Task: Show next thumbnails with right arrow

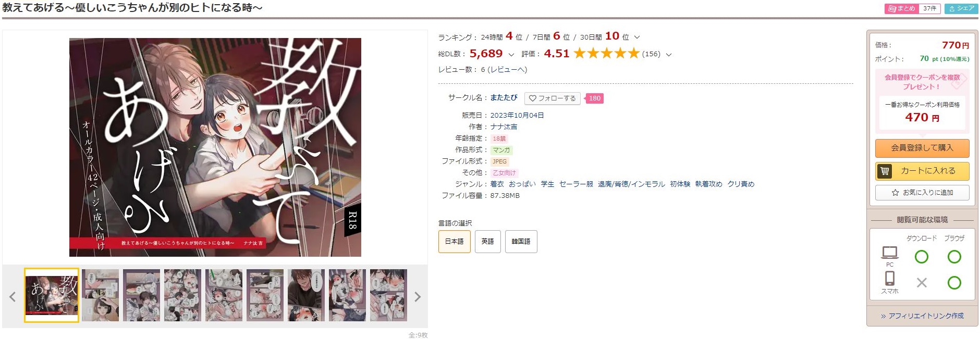Action: [x=418, y=297]
